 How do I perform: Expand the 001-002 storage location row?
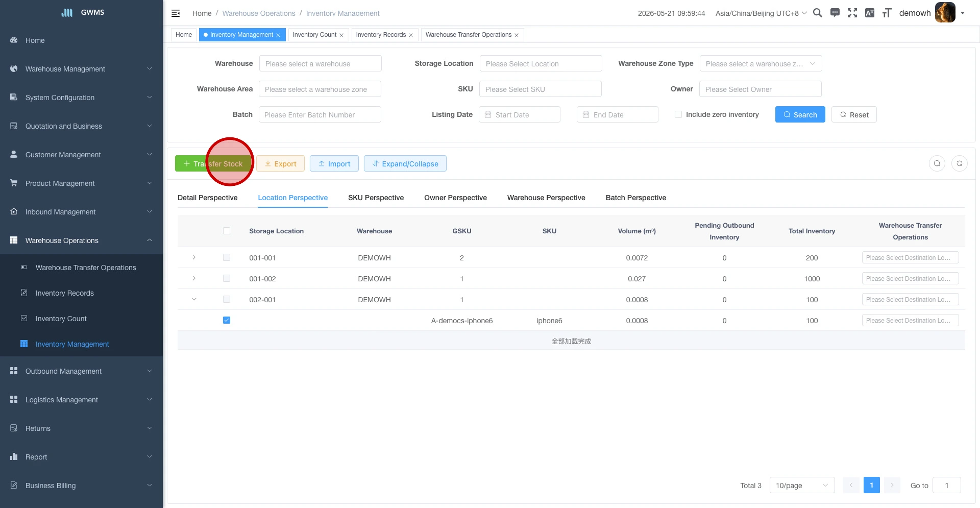[194, 278]
